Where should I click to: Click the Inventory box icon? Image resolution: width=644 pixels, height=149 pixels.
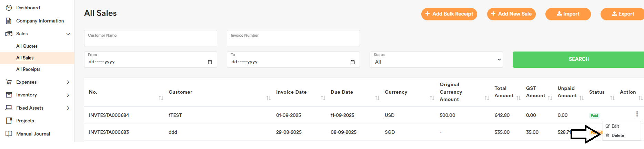tap(9, 95)
